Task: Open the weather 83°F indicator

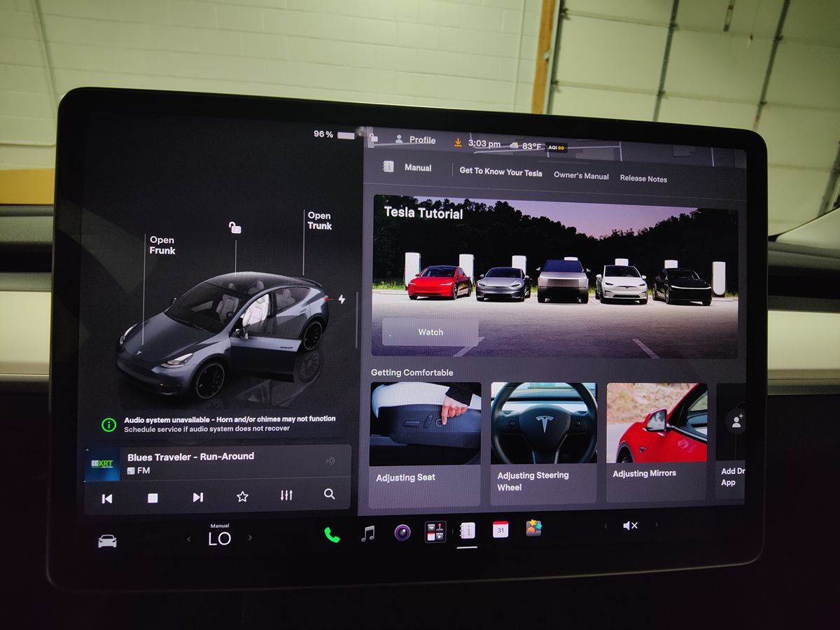Action: pyautogui.click(x=526, y=146)
